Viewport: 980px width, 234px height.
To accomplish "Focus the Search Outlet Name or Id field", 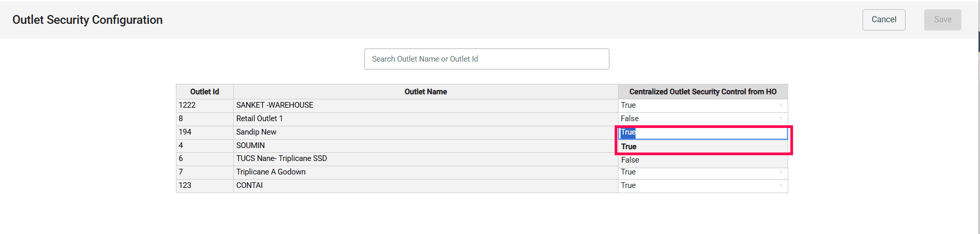I will tap(486, 59).
